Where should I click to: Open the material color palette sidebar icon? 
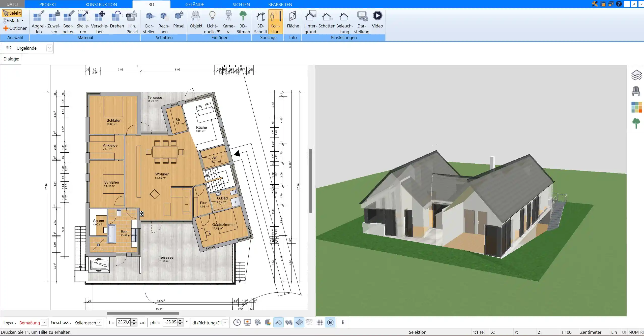636,107
